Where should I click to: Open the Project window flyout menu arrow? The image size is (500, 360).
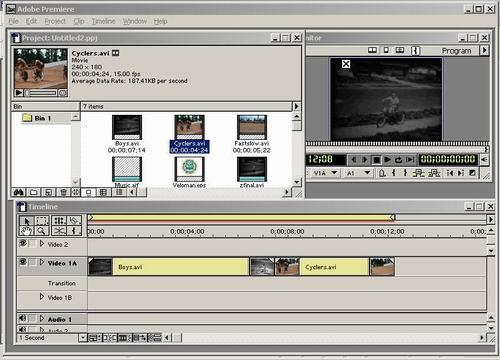pyautogui.click(x=296, y=106)
